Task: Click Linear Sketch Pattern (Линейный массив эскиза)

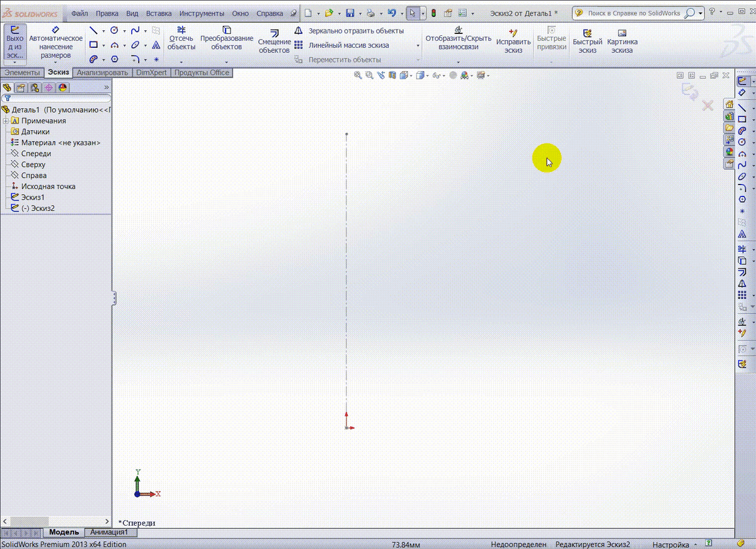Action: coord(342,45)
